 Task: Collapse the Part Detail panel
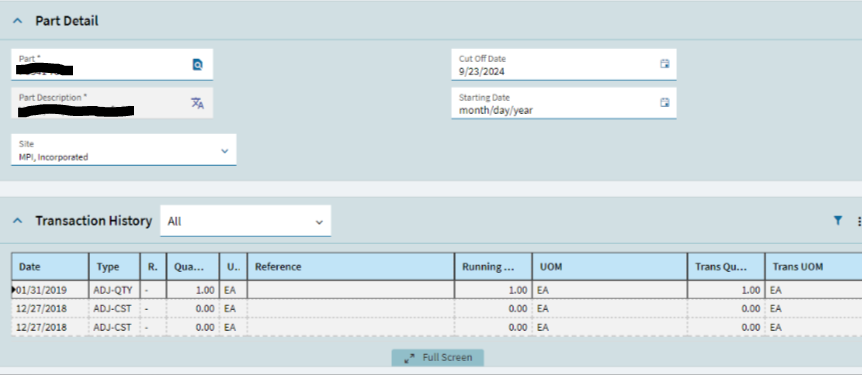click(x=18, y=21)
